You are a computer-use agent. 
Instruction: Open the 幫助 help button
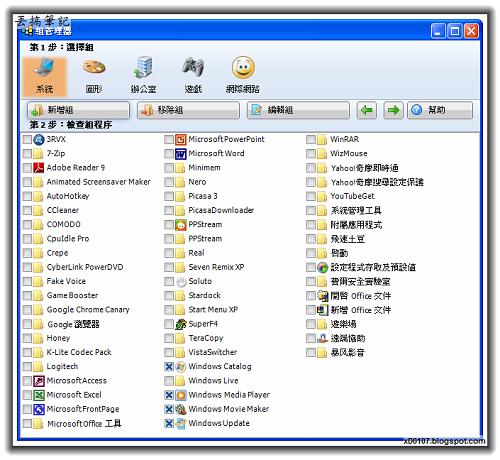point(440,110)
